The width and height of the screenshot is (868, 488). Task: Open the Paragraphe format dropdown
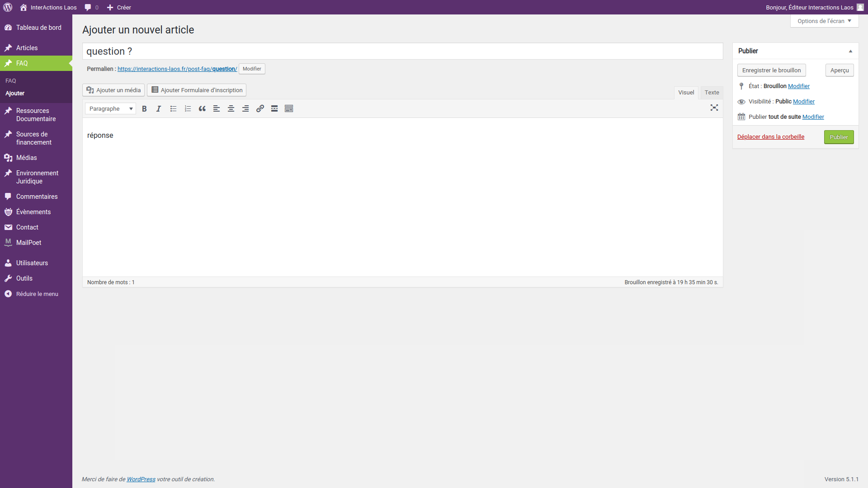coord(110,109)
